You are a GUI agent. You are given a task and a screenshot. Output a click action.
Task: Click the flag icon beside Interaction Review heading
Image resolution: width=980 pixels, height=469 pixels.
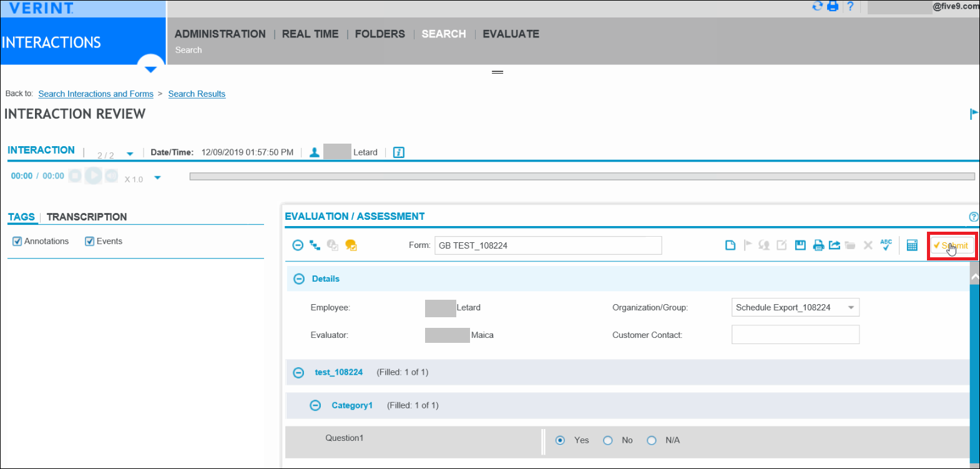coord(974,114)
